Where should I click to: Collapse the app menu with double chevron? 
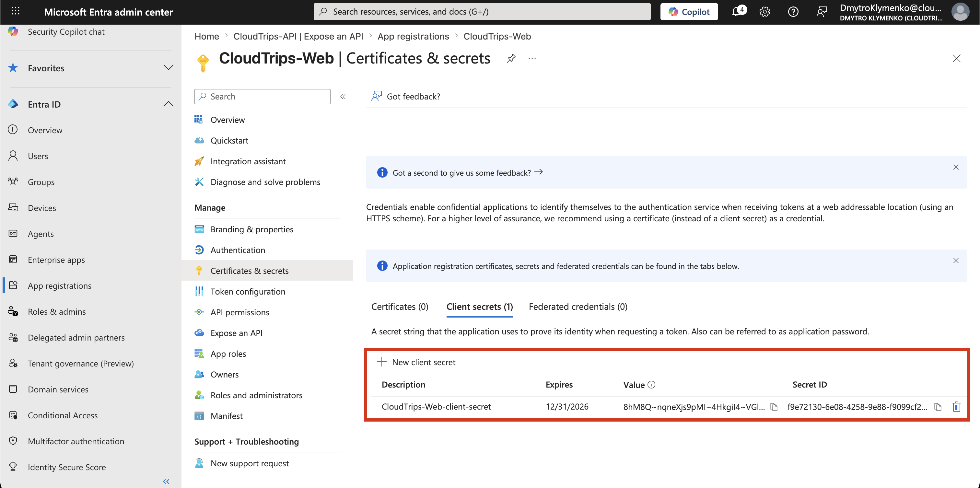pos(343,97)
